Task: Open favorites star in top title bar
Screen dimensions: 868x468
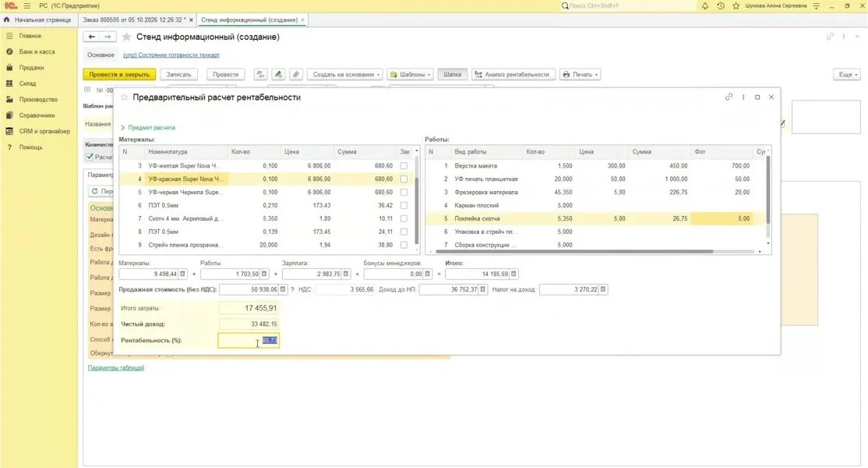Action: 736,5
